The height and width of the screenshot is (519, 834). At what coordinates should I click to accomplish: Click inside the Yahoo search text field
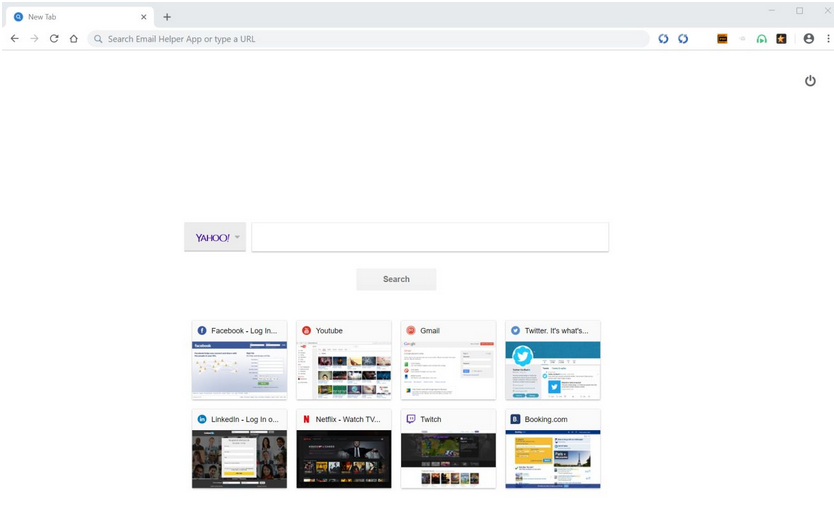[430, 237]
